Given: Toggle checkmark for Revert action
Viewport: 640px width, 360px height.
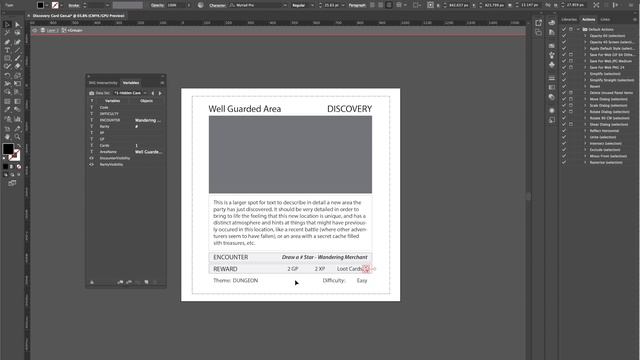Looking at the screenshot, I should 564,87.
